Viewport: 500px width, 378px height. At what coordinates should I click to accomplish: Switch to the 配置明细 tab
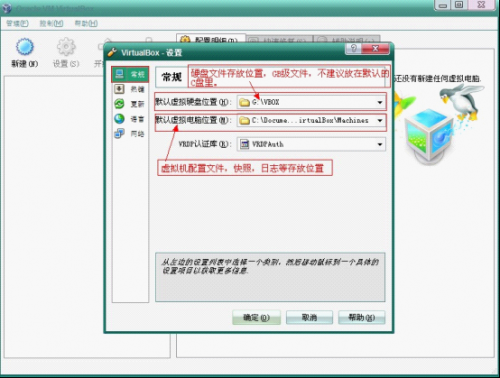pos(211,39)
